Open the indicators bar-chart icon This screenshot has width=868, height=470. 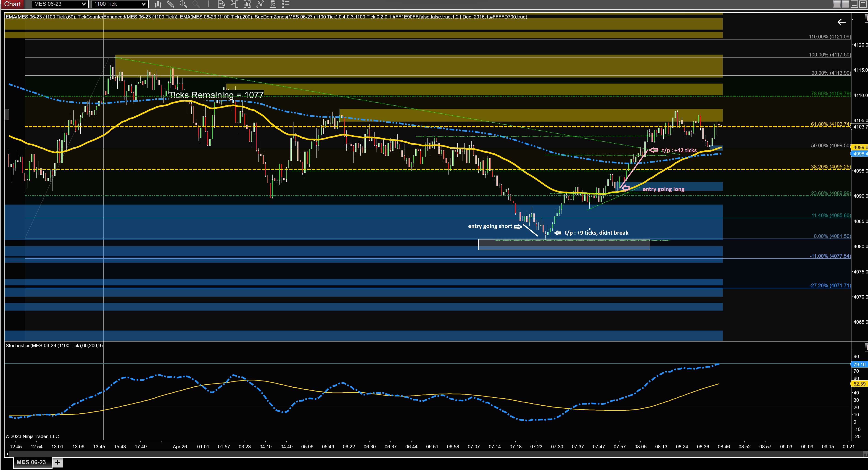click(x=247, y=4)
